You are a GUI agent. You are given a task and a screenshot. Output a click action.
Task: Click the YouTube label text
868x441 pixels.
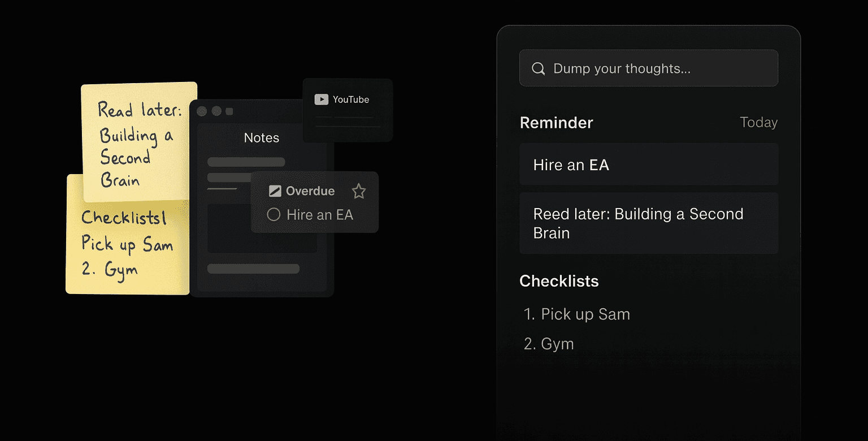click(x=350, y=100)
